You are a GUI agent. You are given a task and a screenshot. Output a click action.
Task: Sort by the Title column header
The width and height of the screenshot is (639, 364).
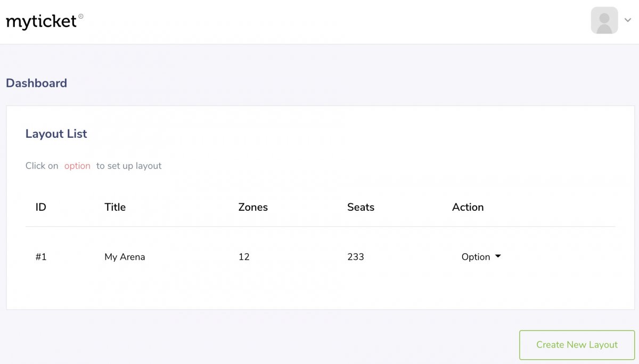pos(115,207)
